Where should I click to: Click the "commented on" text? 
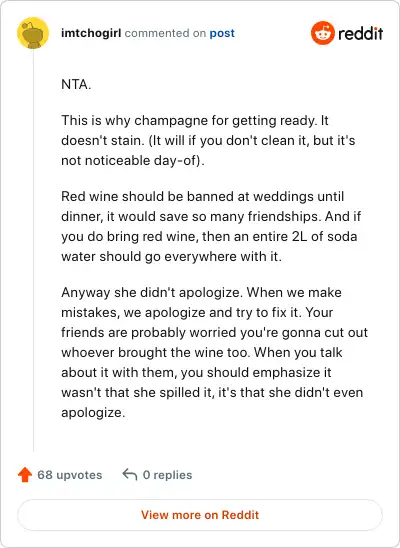pyautogui.click(x=165, y=33)
